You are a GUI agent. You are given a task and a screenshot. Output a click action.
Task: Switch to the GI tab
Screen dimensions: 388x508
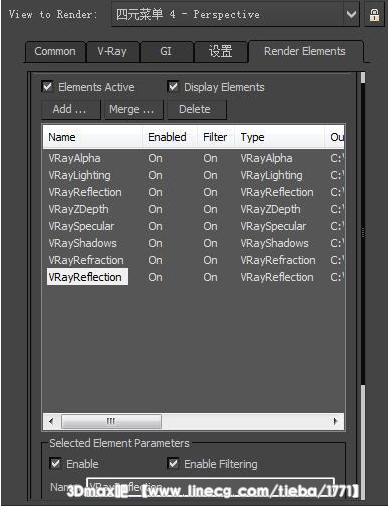tap(166, 52)
